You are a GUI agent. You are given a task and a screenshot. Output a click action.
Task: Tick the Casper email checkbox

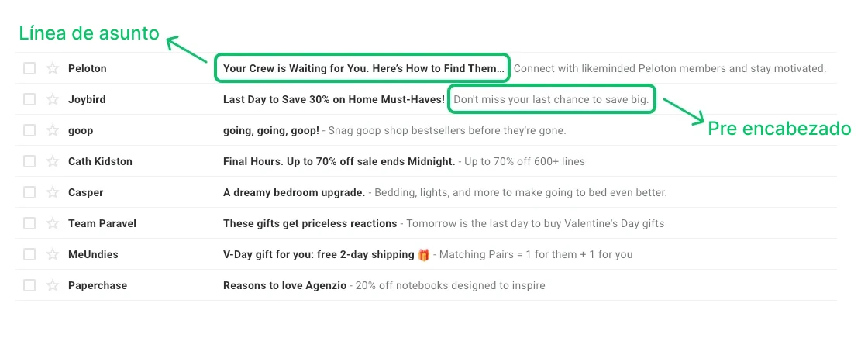pos(29,192)
